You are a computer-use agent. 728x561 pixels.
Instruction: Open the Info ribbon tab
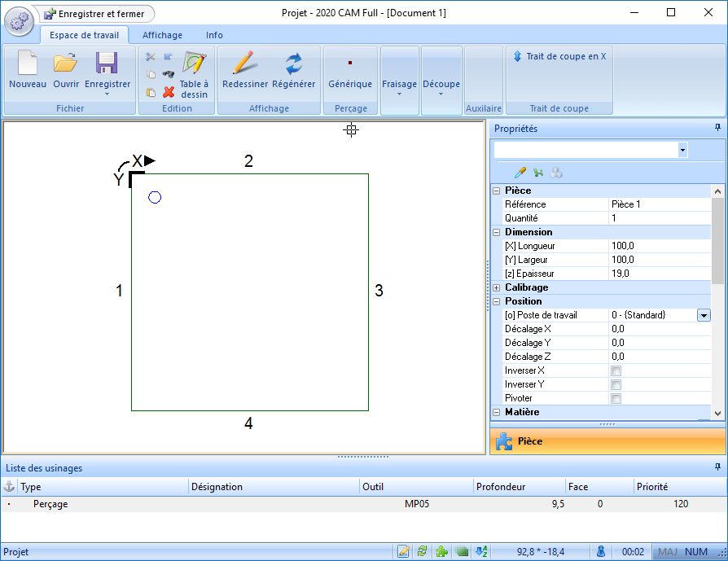click(x=214, y=35)
